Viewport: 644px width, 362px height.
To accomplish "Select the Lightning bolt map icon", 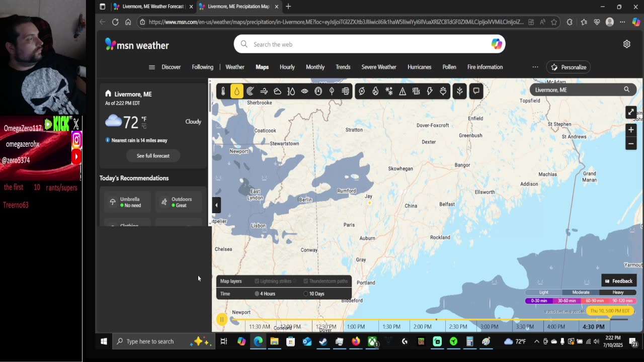I will [430, 91].
